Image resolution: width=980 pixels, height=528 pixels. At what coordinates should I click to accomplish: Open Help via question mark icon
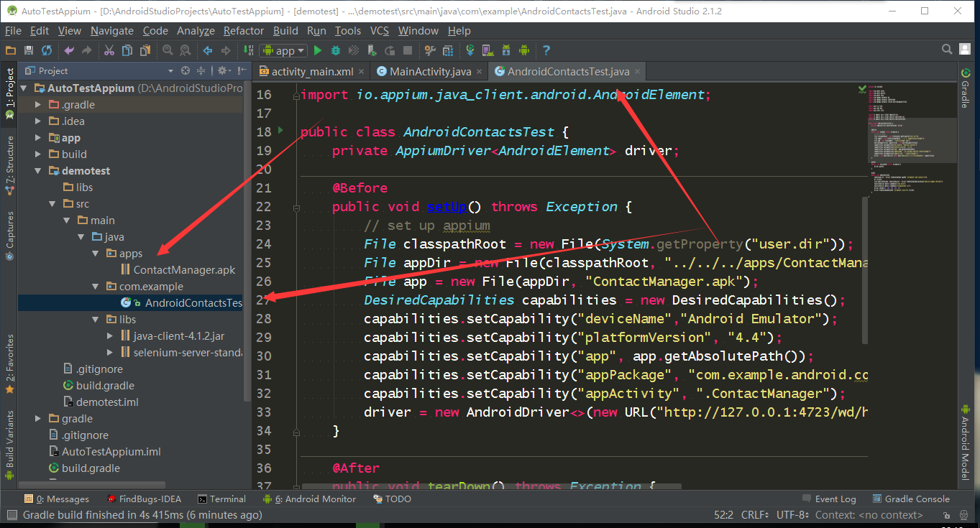(546, 50)
